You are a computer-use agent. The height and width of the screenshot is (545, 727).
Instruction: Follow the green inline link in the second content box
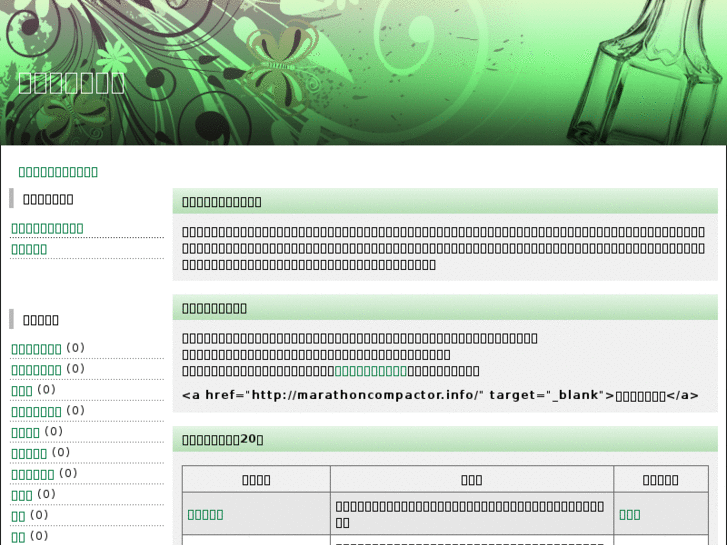click(370, 371)
